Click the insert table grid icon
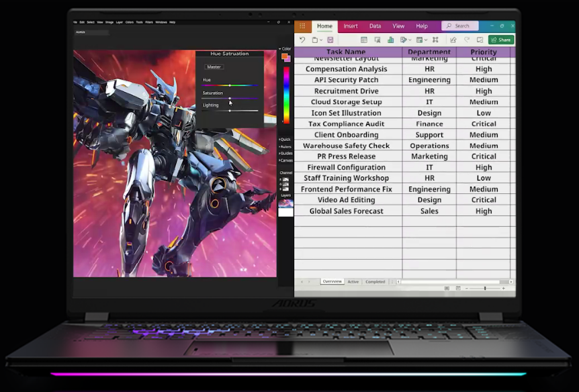 [363, 40]
